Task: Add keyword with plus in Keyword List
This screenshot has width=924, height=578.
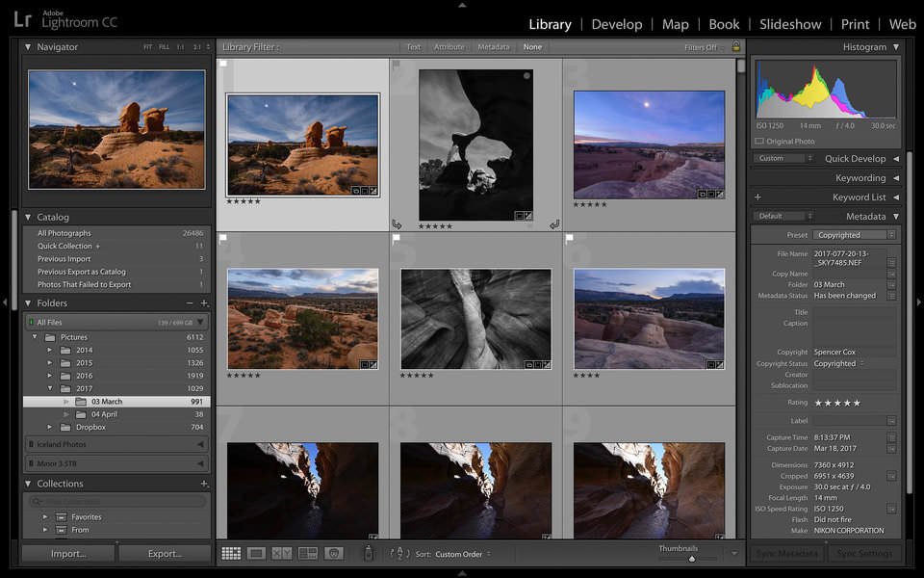Action: tap(757, 197)
